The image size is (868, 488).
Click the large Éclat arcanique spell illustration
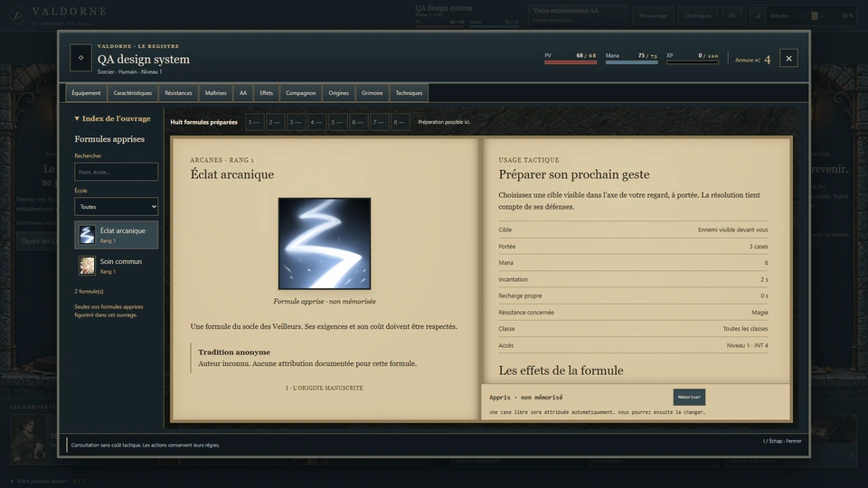[x=325, y=243]
